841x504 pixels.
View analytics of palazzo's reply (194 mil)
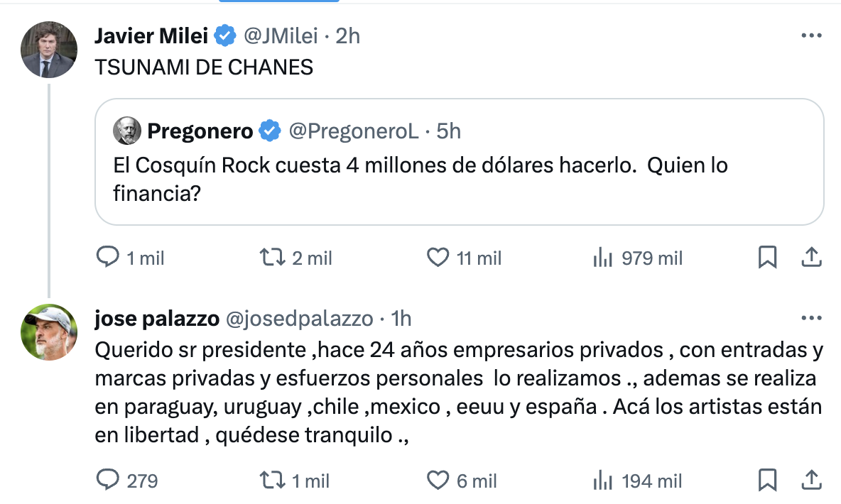[602, 481]
